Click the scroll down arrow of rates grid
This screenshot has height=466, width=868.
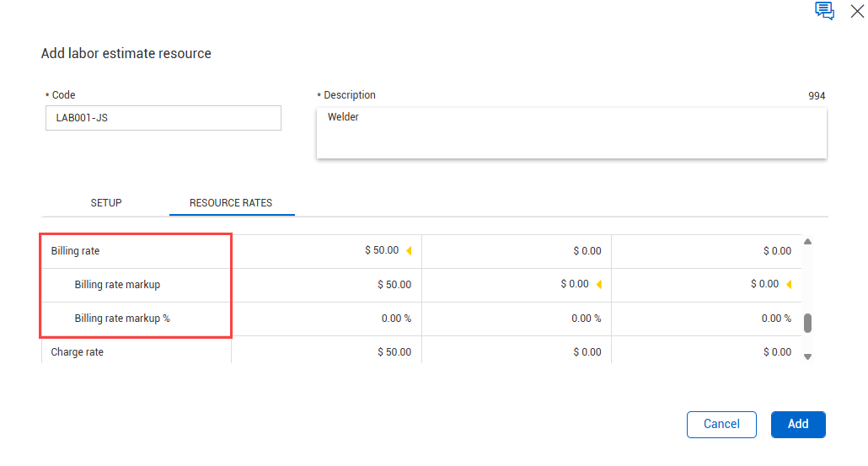[807, 356]
